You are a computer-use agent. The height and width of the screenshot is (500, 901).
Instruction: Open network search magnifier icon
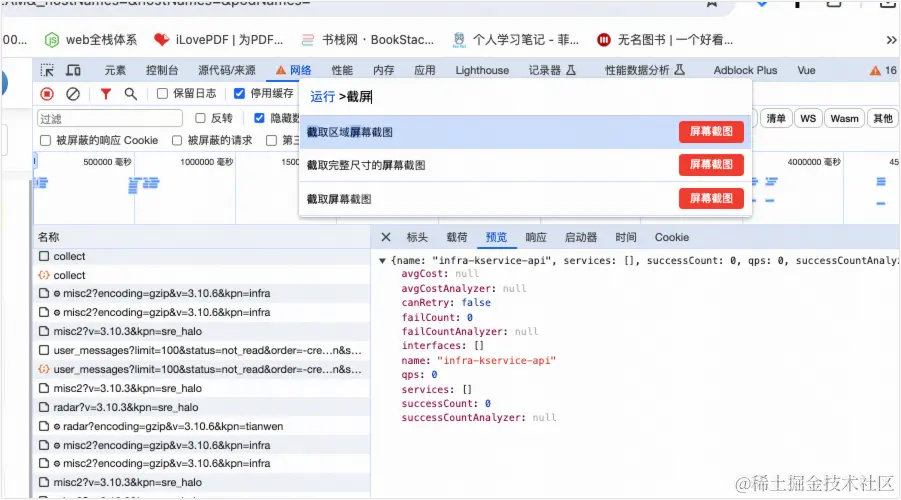(x=130, y=94)
